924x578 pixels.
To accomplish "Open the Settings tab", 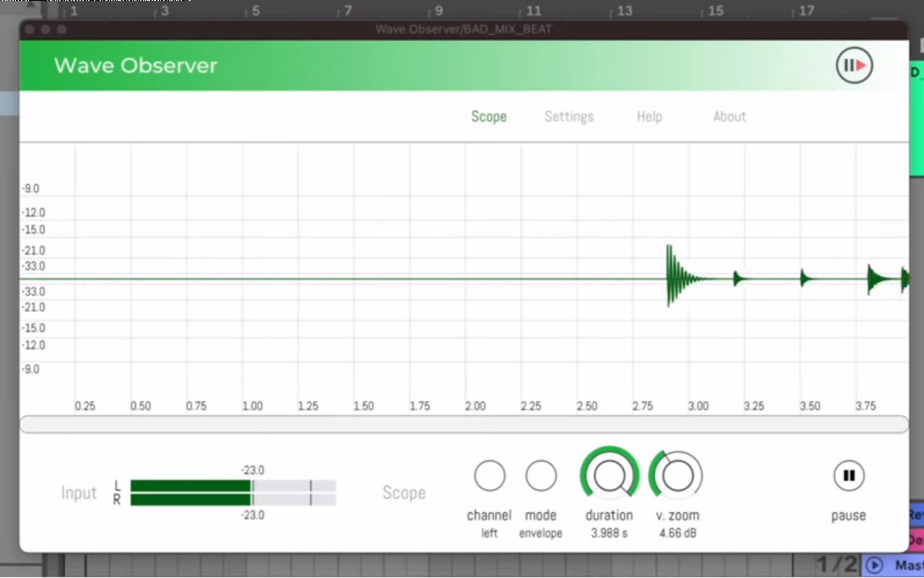I will pos(569,116).
